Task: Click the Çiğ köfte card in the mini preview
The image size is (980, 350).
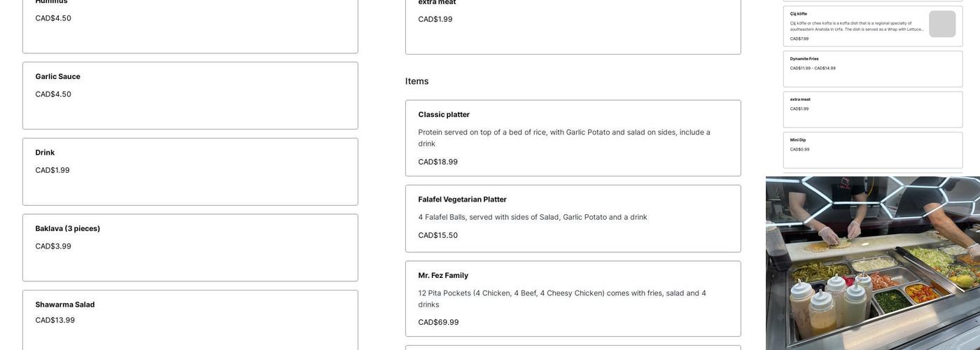Action: click(x=854, y=27)
